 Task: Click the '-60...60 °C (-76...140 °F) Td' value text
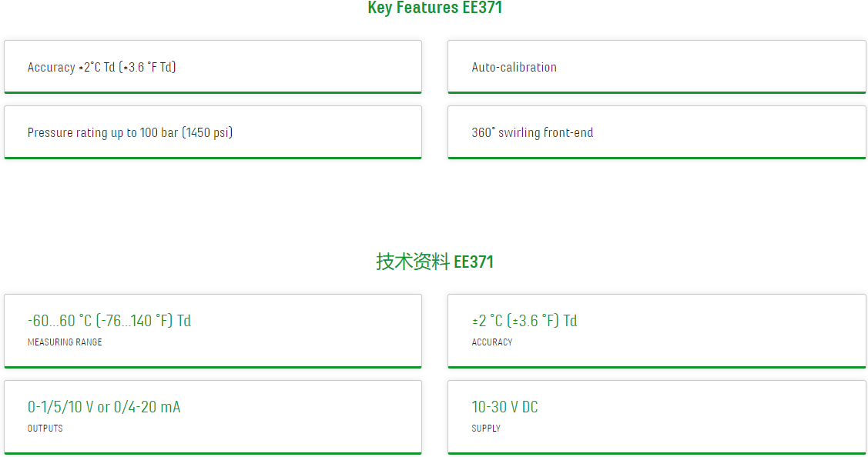click(x=109, y=321)
